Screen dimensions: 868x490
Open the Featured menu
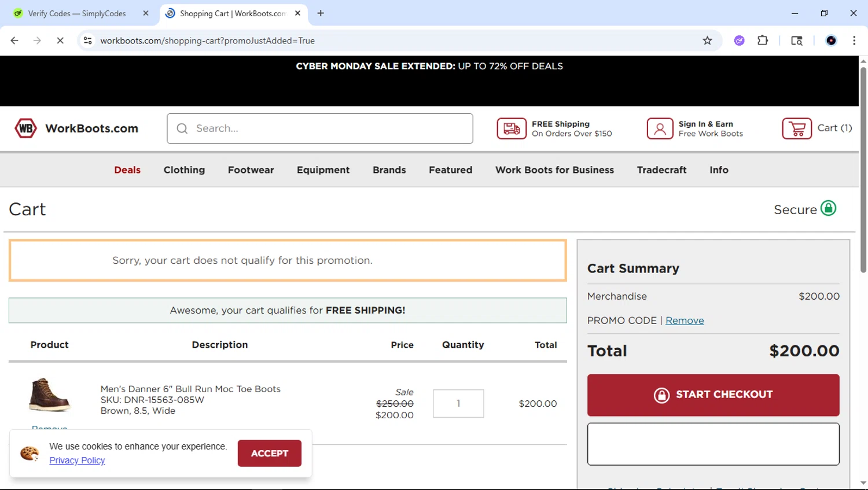point(450,170)
